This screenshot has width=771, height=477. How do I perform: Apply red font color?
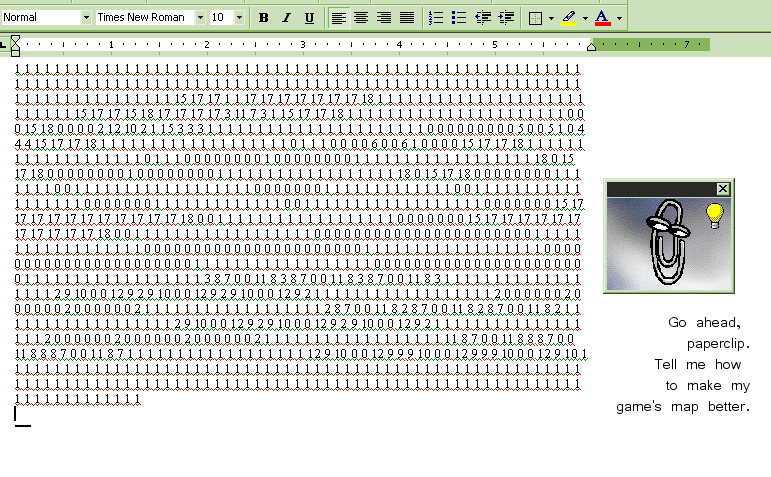coord(602,18)
